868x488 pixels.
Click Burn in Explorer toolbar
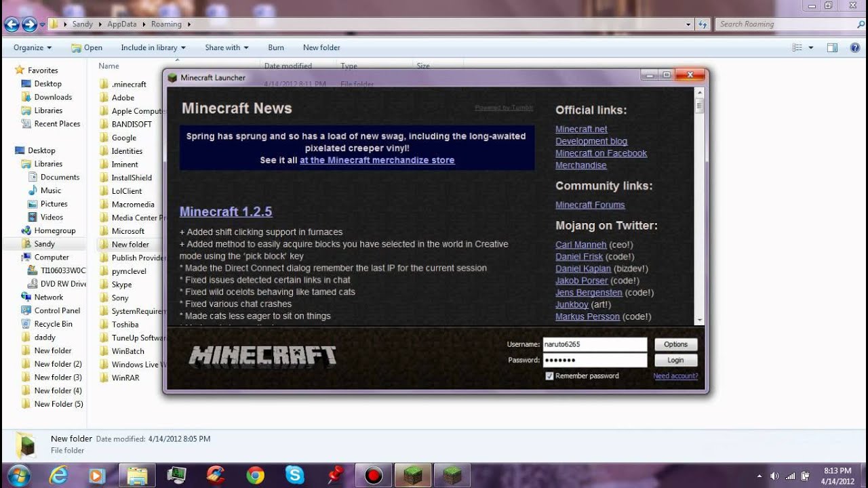[x=276, y=47]
